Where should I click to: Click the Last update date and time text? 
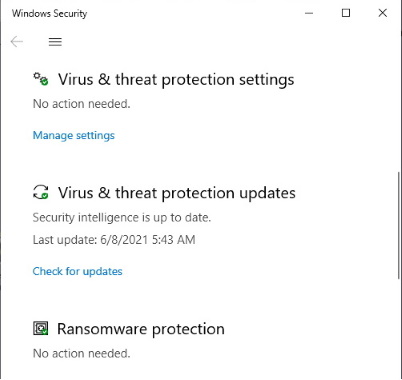pyautogui.click(x=114, y=240)
